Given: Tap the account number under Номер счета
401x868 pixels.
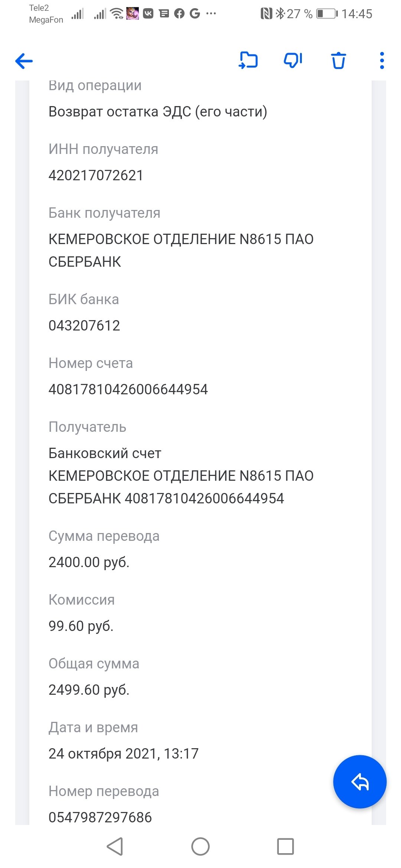Looking at the screenshot, I should click(128, 389).
